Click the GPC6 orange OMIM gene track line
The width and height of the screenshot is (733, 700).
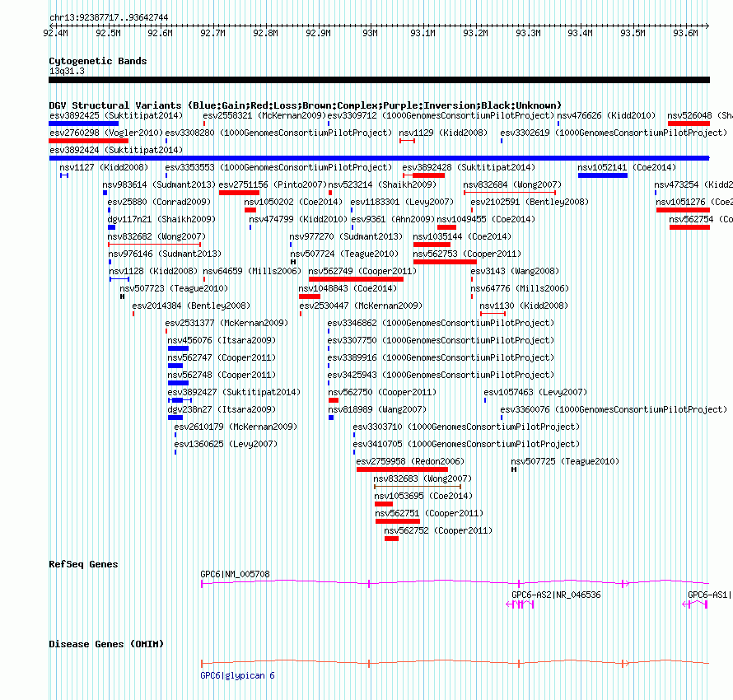pos(455,663)
